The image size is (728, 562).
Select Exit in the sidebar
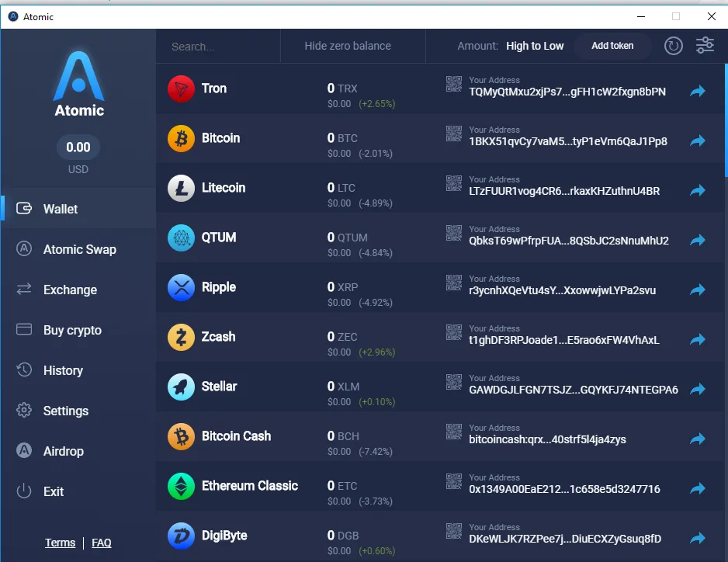(78, 492)
